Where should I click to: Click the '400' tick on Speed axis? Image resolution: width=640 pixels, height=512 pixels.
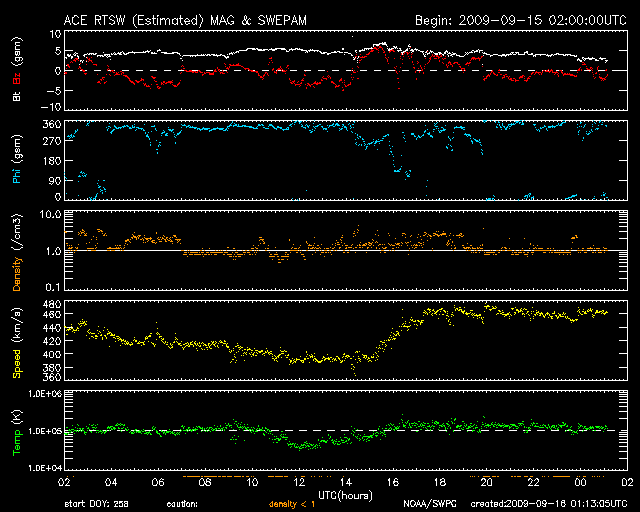pos(52,354)
